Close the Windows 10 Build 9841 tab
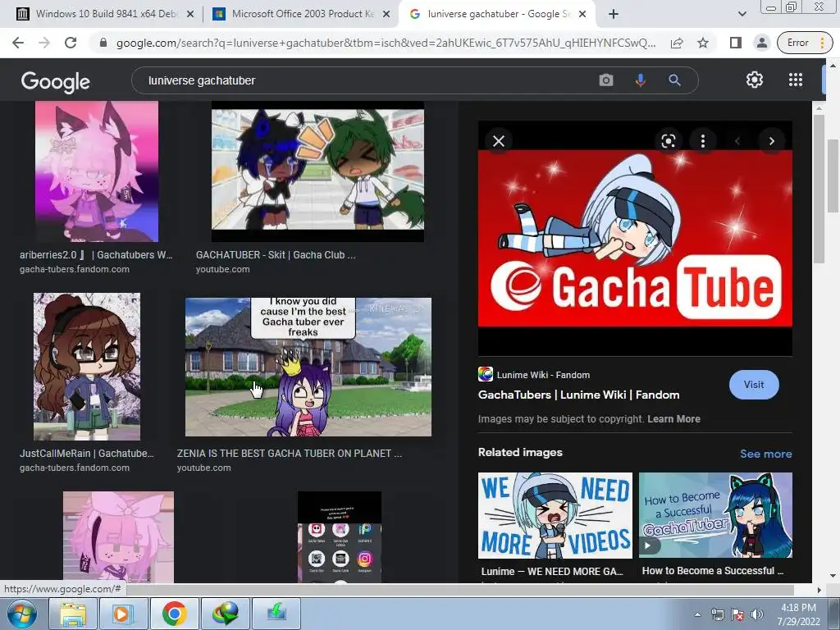The width and height of the screenshot is (840, 630). click(190, 14)
